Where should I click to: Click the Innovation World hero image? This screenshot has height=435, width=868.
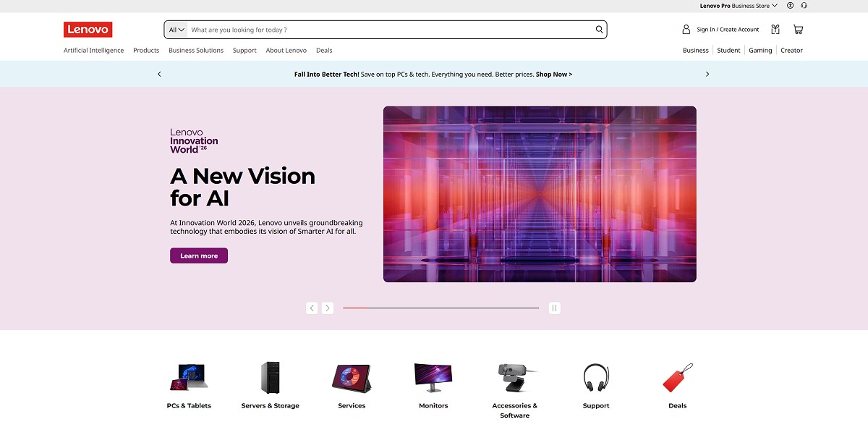(x=540, y=194)
